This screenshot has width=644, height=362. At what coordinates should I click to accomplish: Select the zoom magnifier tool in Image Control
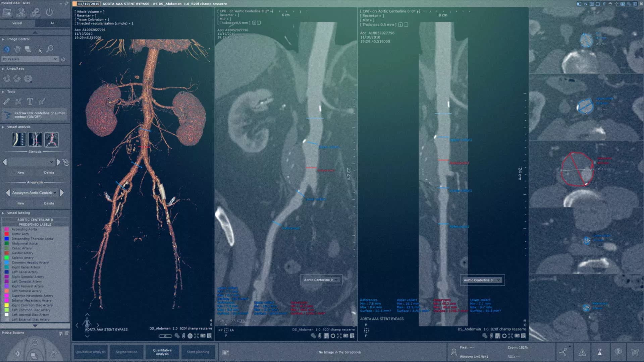(x=50, y=49)
